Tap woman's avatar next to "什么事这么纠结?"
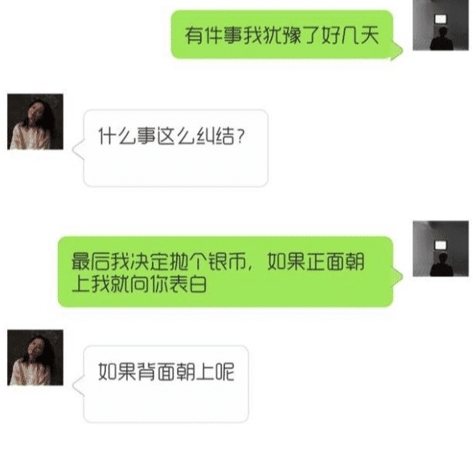 tap(35, 121)
